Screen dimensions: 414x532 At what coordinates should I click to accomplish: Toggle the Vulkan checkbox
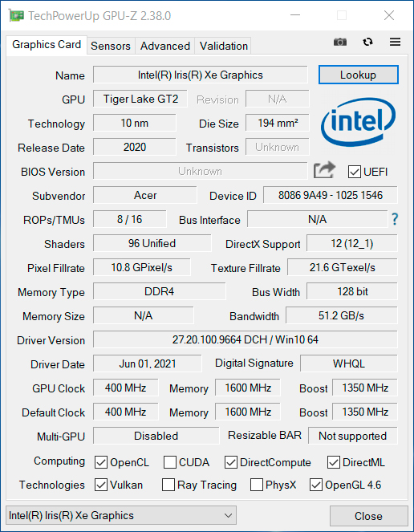(101, 485)
